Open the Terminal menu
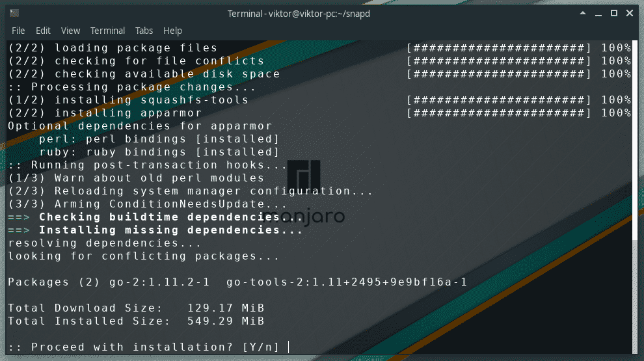This screenshot has height=361, width=644. click(107, 31)
